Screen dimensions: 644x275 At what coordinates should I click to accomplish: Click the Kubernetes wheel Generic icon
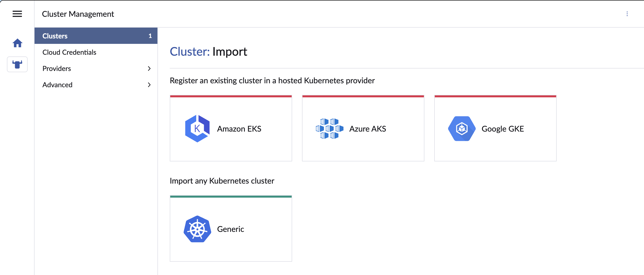coord(197,229)
